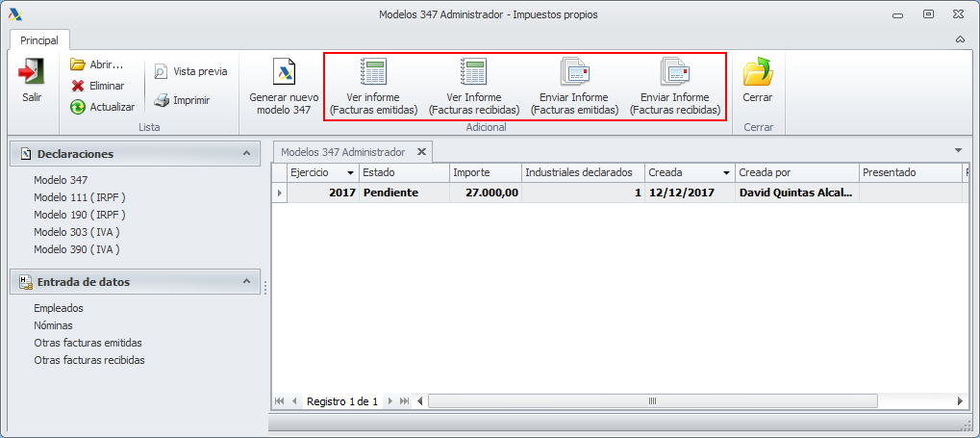
Task: Select the 12/12/2017 date cell
Action: click(690, 193)
